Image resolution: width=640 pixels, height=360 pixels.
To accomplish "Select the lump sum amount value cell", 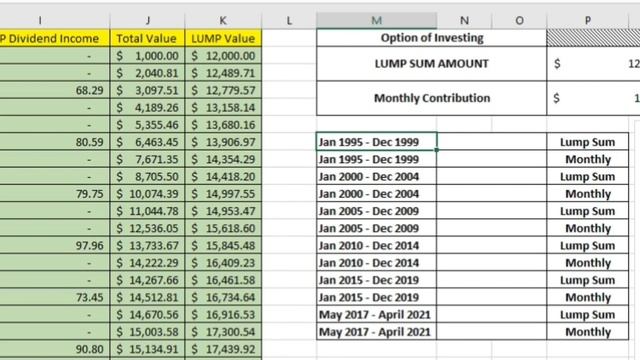I will click(x=593, y=64).
